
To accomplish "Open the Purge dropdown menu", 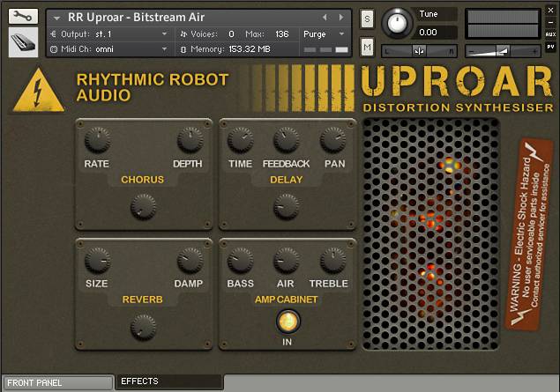I will 324,34.
